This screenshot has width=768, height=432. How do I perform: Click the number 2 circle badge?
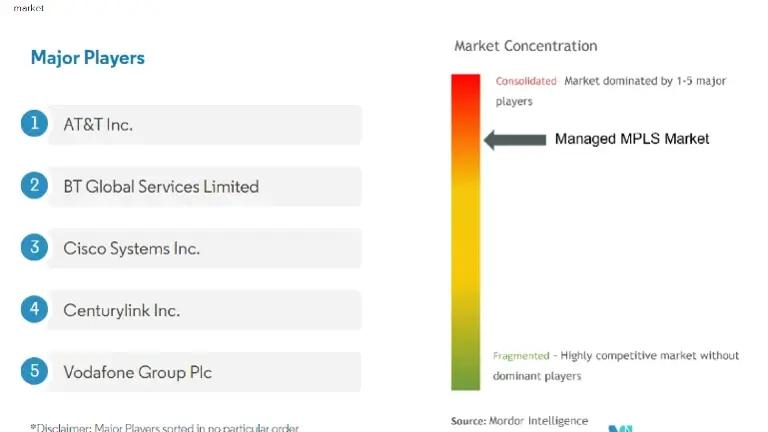tap(34, 186)
